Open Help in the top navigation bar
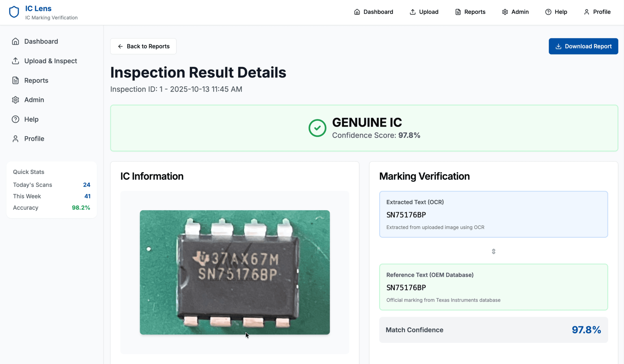 (x=556, y=12)
